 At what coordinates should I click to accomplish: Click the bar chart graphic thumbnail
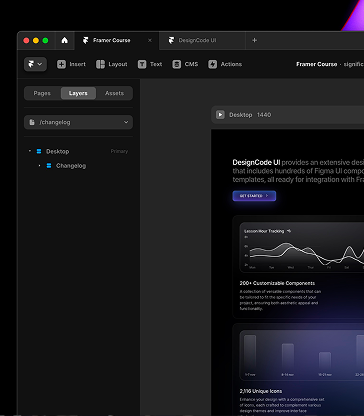302,355
